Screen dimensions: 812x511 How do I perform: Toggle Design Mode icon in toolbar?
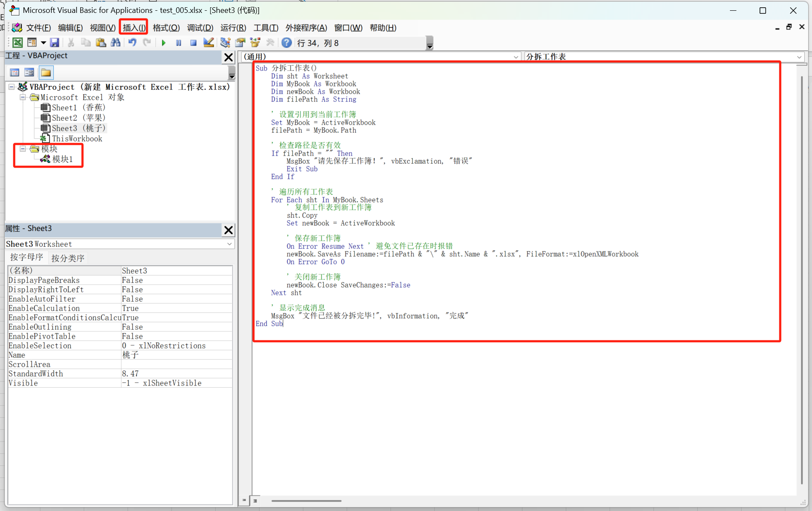click(x=209, y=43)
